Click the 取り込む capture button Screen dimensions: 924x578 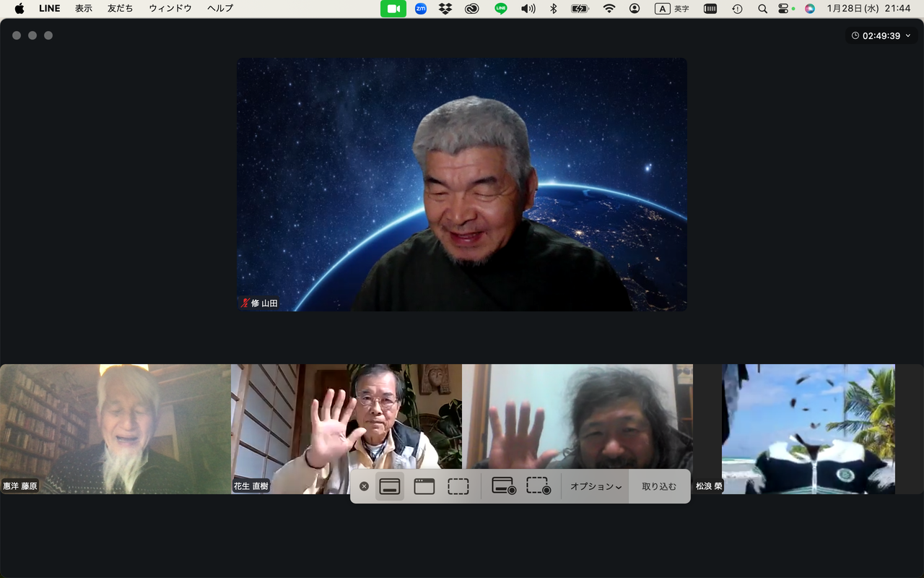coord(659,486)
